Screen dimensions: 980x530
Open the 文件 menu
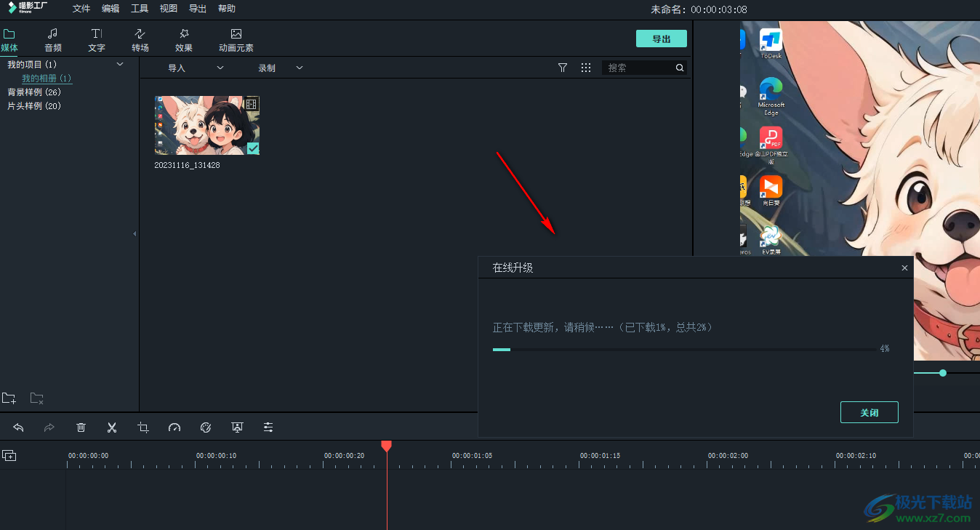click(x=81, y=9)
